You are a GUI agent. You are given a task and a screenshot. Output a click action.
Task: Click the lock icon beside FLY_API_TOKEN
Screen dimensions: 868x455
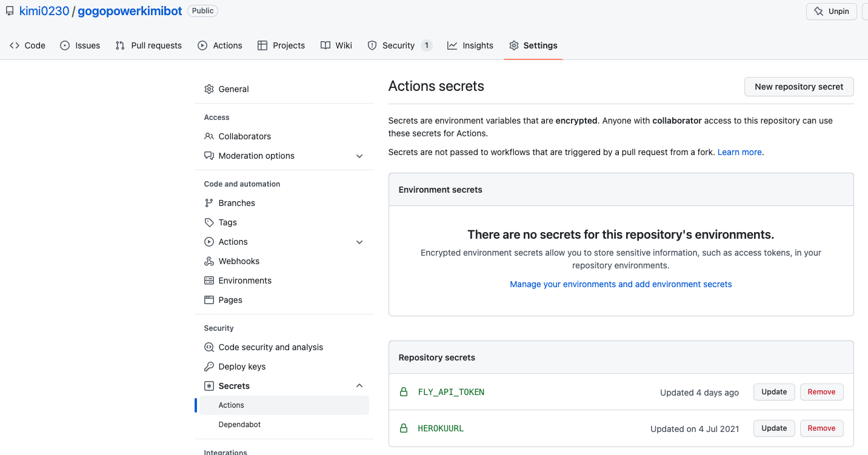(404, 391)
